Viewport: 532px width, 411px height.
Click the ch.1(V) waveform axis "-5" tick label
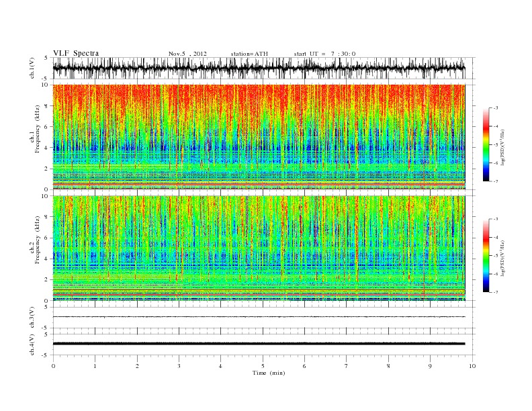pyautogui.click(x=46, y=79)
